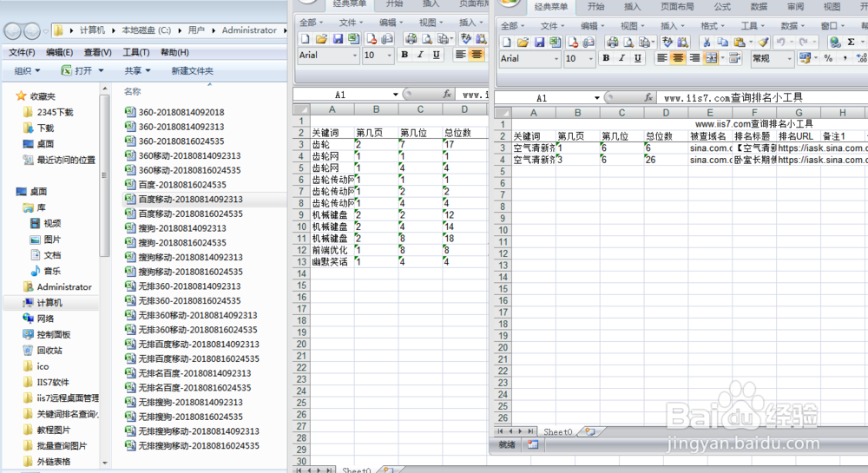Toggle Align Right in right Excel window
The width and height of the screenshot is (868, 473).
pos(694,58)
